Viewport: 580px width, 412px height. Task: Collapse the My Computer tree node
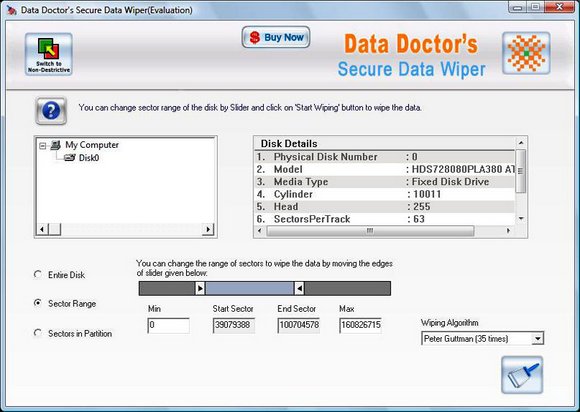click(x=43, y=146)
